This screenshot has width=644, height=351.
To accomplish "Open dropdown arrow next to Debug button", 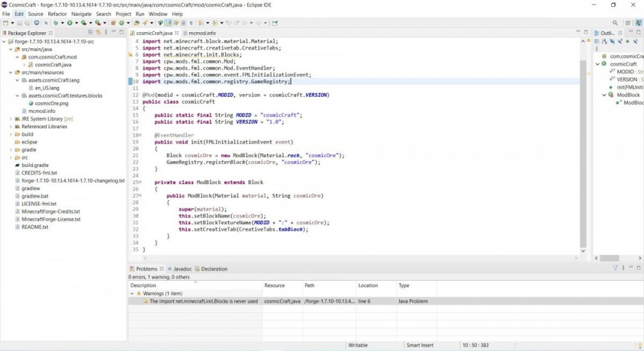I will 62,23.
